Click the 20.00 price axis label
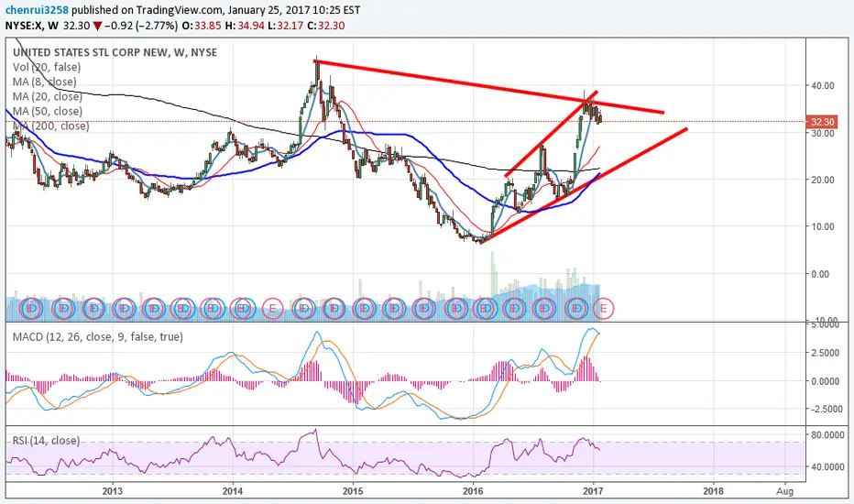Viewport: 854px width, 504px height. tap(823, 180)
